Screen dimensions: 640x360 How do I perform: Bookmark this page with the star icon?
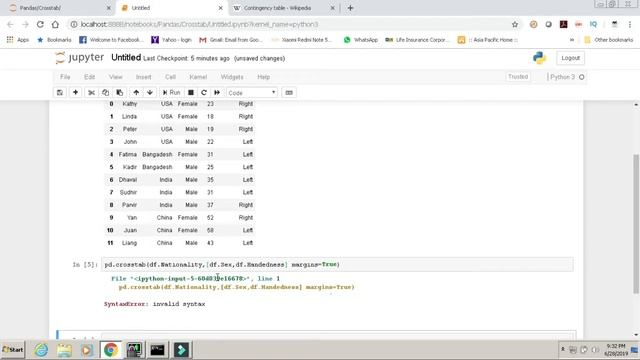(515, 24)
